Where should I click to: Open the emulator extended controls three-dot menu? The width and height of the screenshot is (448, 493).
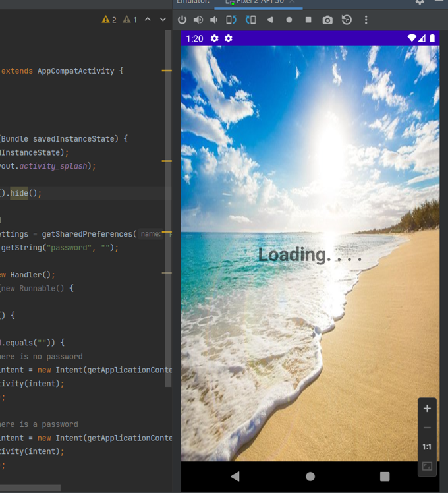coord(366,20)
